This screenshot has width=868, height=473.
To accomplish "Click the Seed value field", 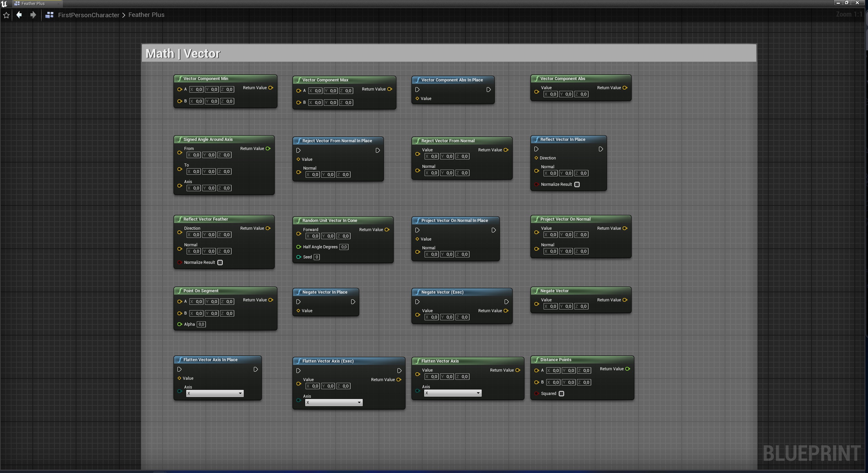I will pyautogui.click(x=316, y=257).
